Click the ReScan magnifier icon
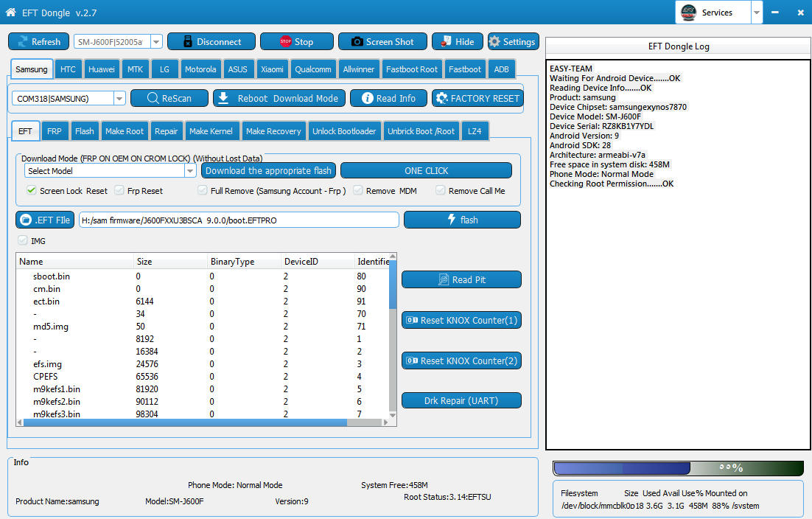The image size is (812, 519). pyautogui.click(x=153, y=98)
